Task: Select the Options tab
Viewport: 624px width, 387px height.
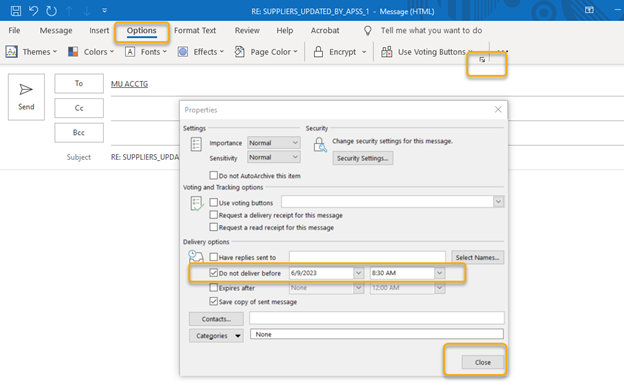Action: (x=142, y=31)
